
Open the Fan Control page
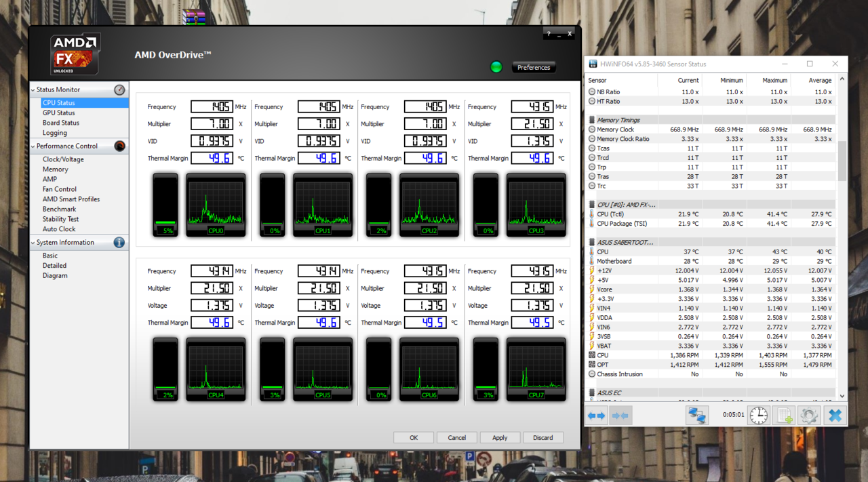(60, 189)
